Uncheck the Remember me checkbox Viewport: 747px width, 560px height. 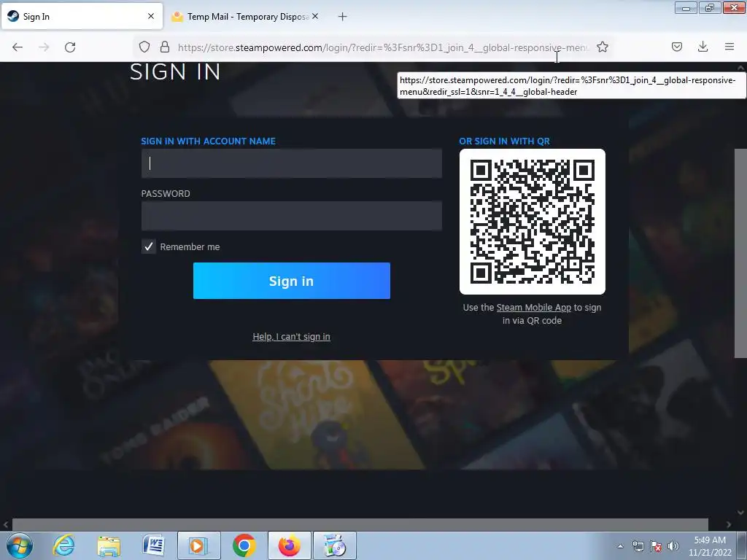[149, 246]
